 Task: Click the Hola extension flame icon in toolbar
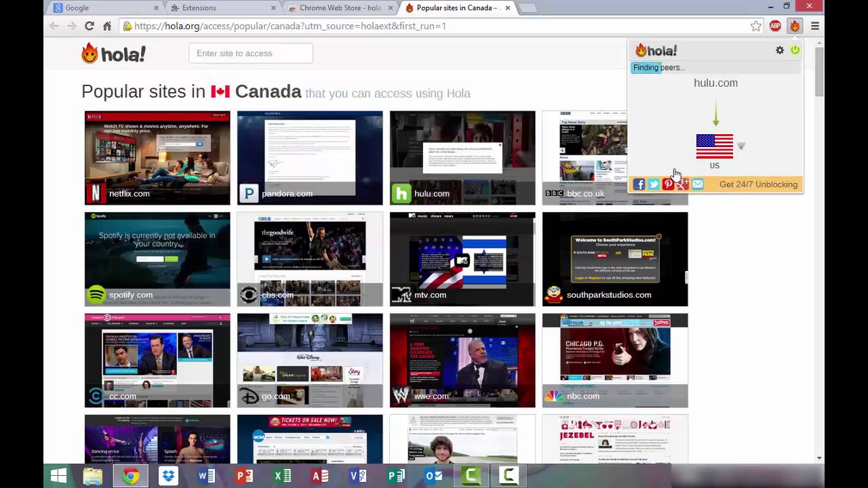[x=795, y=26]
